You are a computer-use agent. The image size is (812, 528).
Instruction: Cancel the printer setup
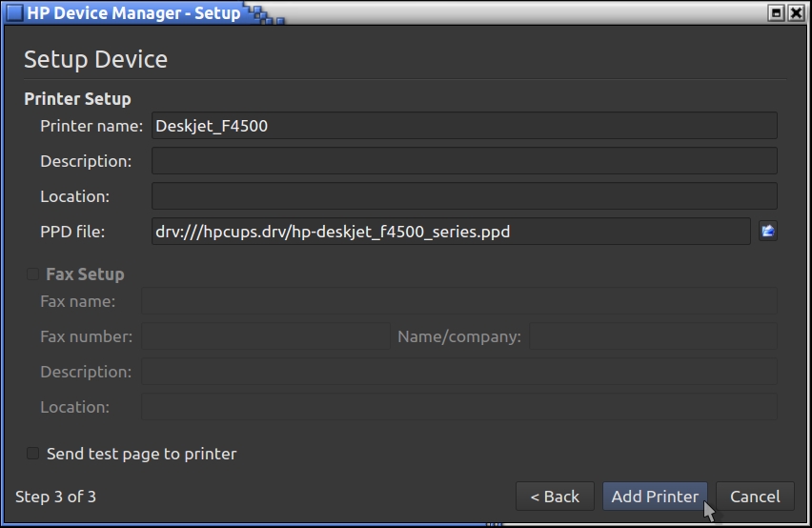755,497
